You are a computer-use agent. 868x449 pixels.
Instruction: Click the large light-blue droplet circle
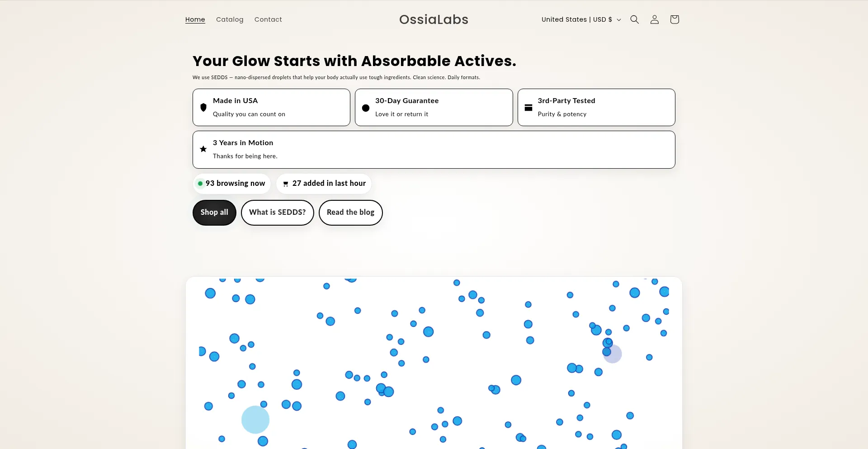pyautogui.click(x=255, y=420)
